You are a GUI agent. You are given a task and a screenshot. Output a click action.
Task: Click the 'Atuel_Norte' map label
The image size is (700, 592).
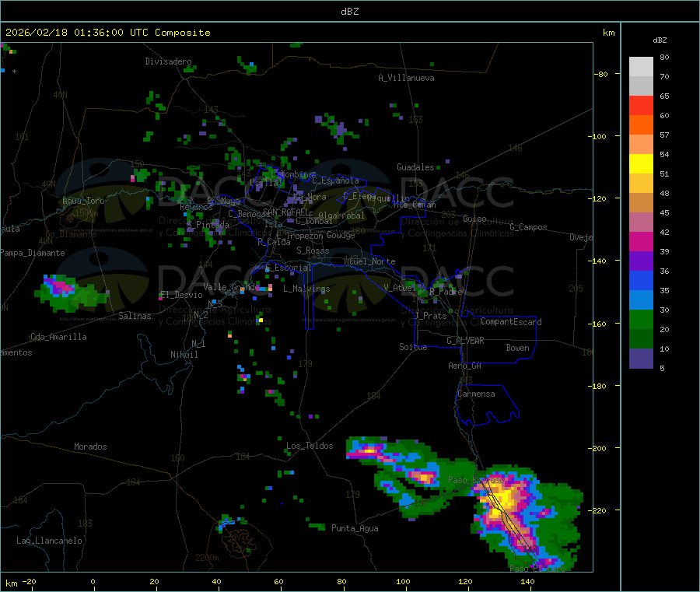tap(369, 261)
